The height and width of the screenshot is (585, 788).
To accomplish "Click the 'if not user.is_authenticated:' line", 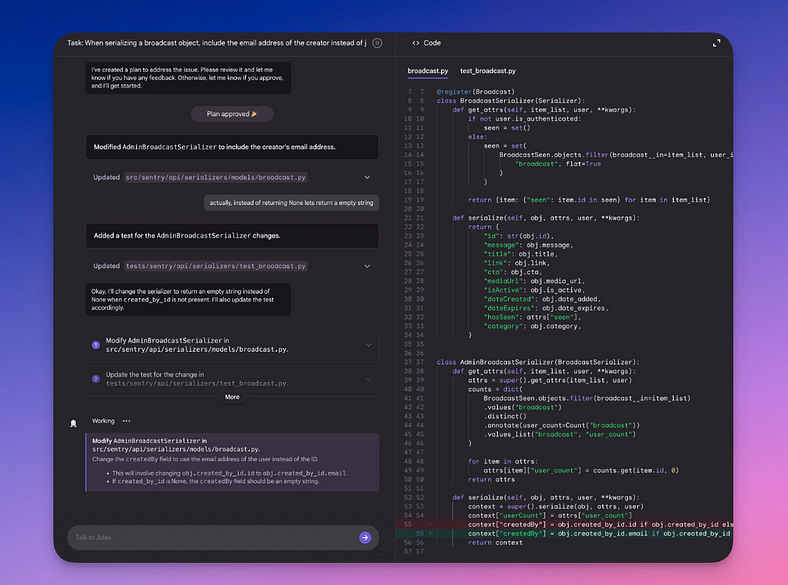I will click(524, 119).
